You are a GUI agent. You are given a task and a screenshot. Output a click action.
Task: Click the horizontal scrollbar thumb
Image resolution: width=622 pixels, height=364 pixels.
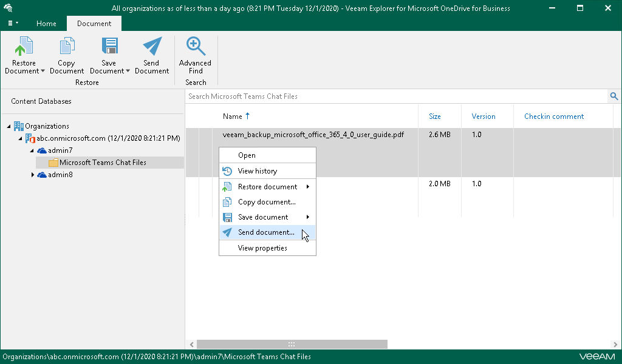click(292, 344)
